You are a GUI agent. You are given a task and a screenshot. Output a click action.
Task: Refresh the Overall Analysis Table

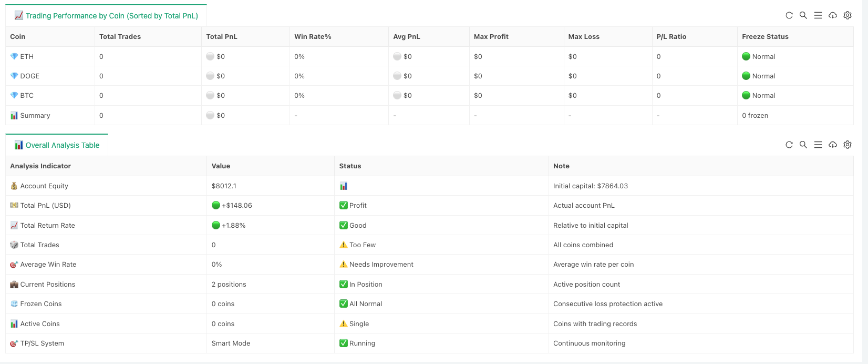(x=789, y=145)
